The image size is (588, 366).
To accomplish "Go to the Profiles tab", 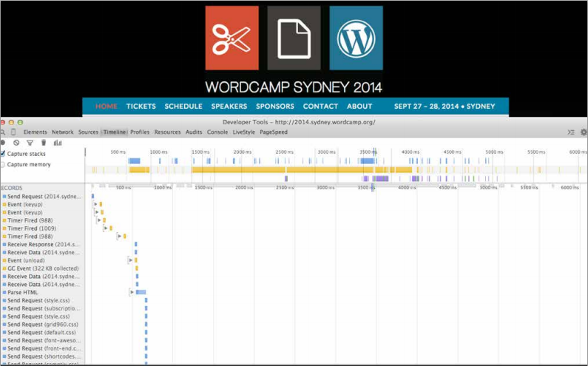I will pos(140,132).
